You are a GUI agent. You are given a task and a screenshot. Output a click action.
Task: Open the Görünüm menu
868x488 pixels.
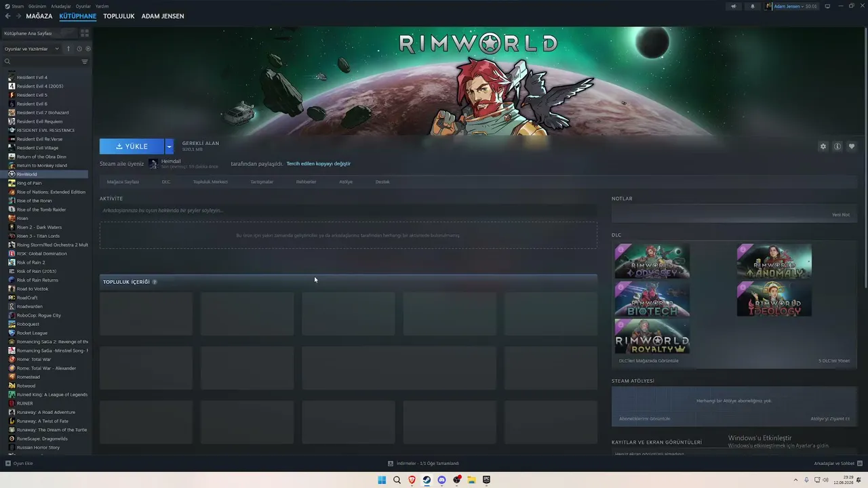point(37,6)
